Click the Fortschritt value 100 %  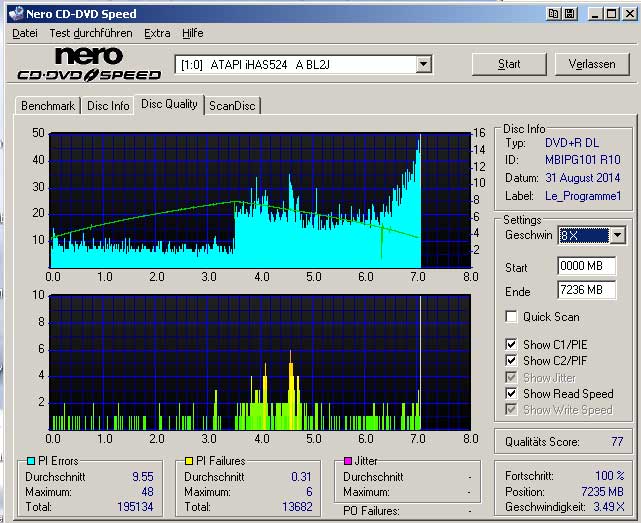[x=610, y=476]
